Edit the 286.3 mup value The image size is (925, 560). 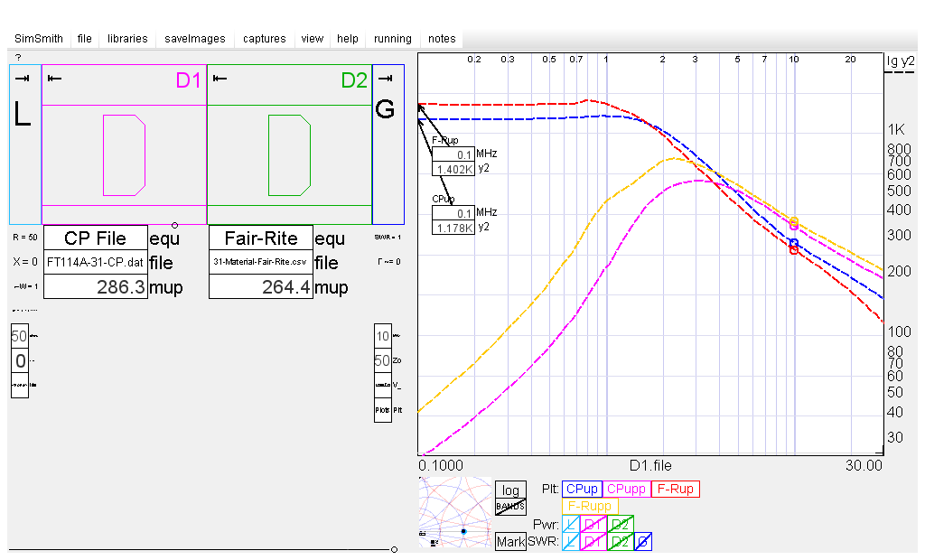point(96,287)
